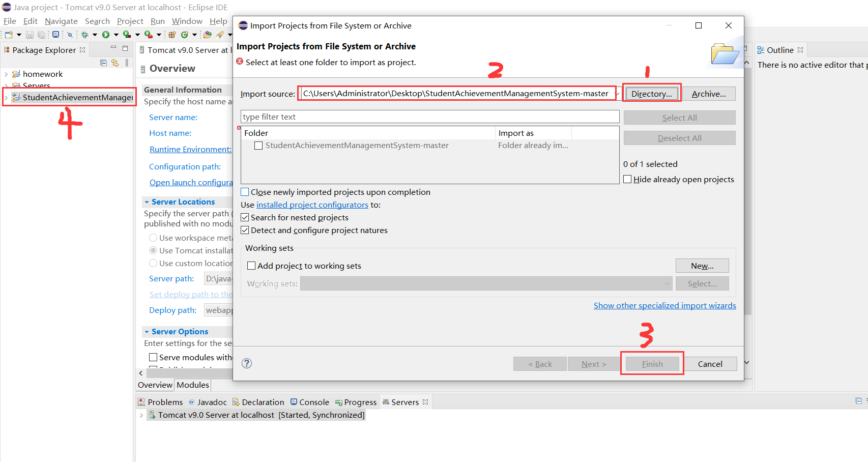Collapse the Server Options section
The width and height of the screenshot is (868, 462).
point(147,332)
